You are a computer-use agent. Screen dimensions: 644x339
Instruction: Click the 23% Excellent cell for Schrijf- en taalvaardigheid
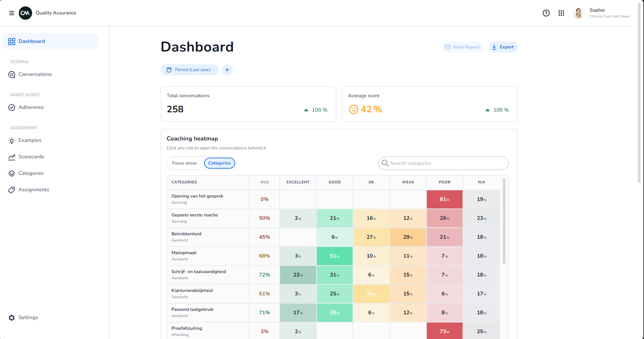pos(298,275)
